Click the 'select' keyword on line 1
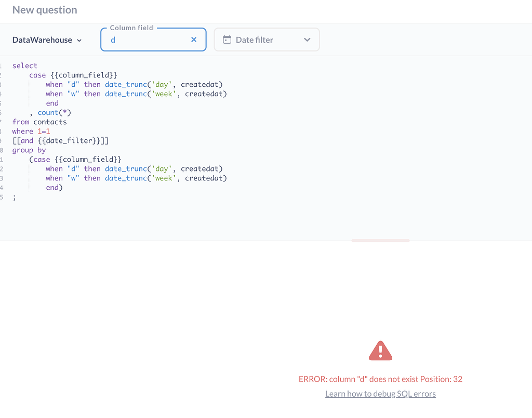Screen dimensions: 532x418 click(24, 66)
